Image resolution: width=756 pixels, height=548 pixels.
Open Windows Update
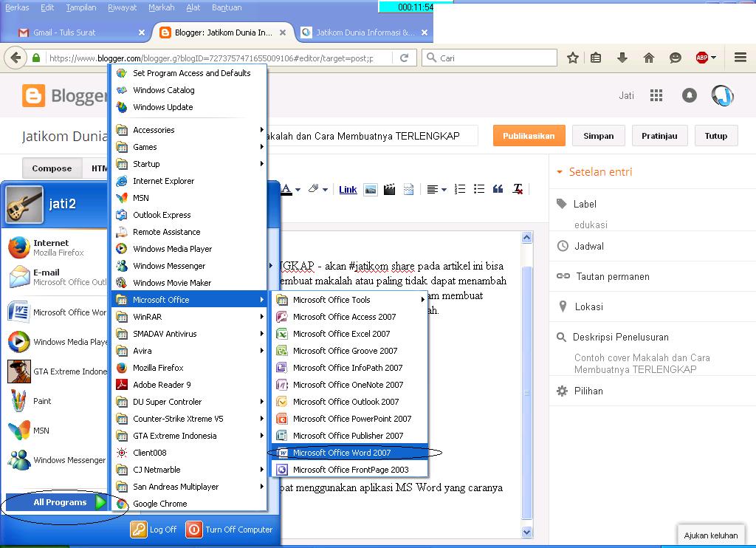tap(189, 107)
